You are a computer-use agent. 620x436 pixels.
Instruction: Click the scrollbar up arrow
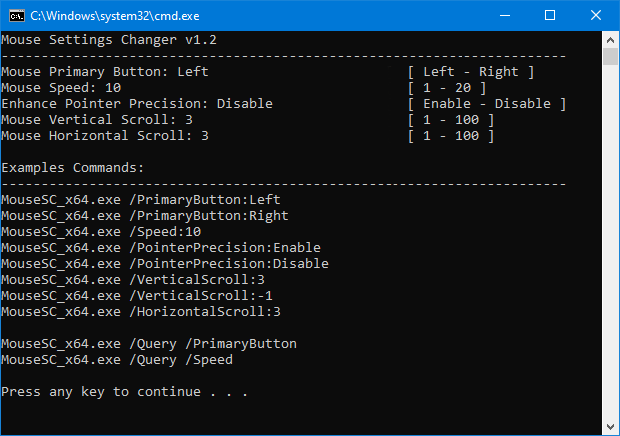[611, 39]
